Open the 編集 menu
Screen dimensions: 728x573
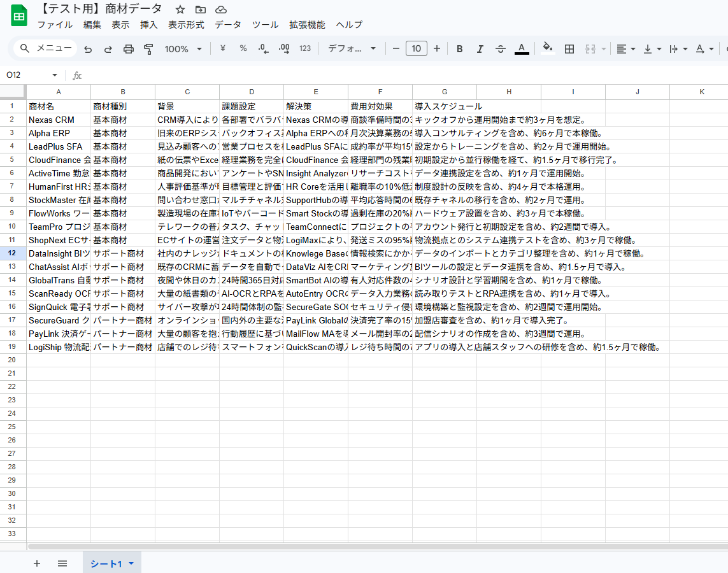click(92, 25)
